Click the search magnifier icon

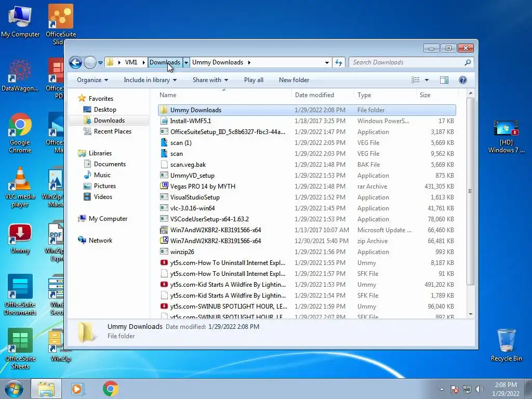(x=468, y=62)
